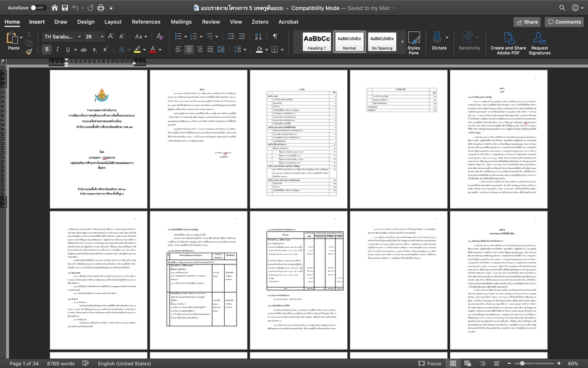Toggle superscript formatting
Viewport: 588px width, 368px height.
(x=105, y=49)
